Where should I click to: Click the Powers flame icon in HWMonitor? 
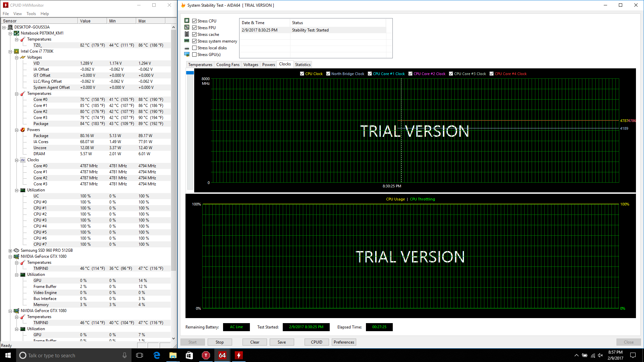click(23, 130)
